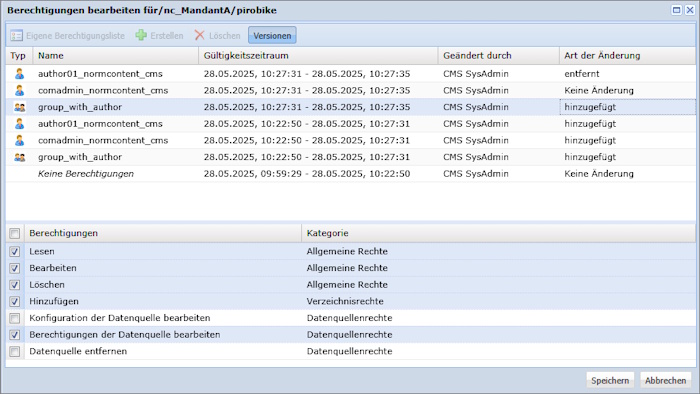Click the Erstellen toolbar label
This screenshot has width=700, height=394.
167,36
